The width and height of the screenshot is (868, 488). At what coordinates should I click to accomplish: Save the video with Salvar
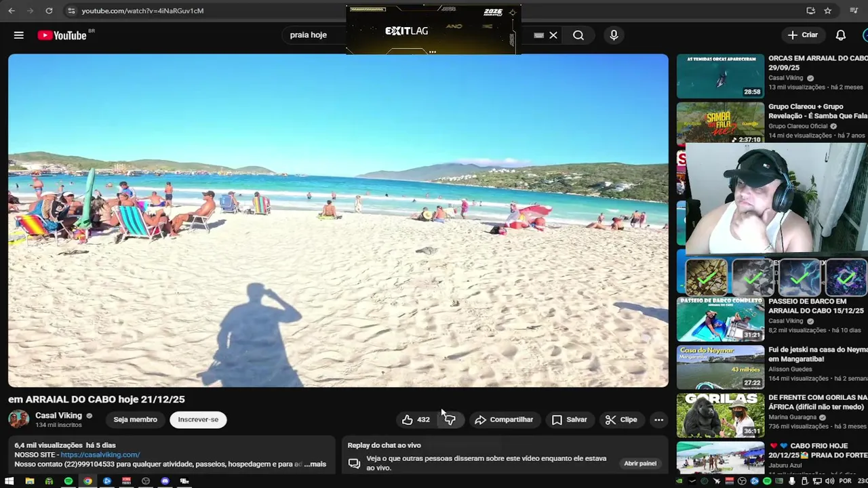pyautogui.click(x=570, y=420)
